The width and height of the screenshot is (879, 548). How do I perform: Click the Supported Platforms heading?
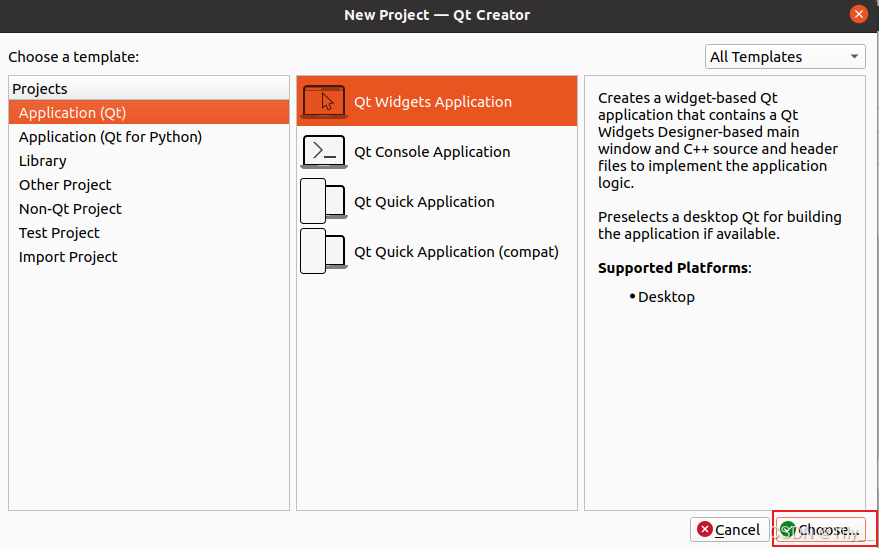pos(674,268)
